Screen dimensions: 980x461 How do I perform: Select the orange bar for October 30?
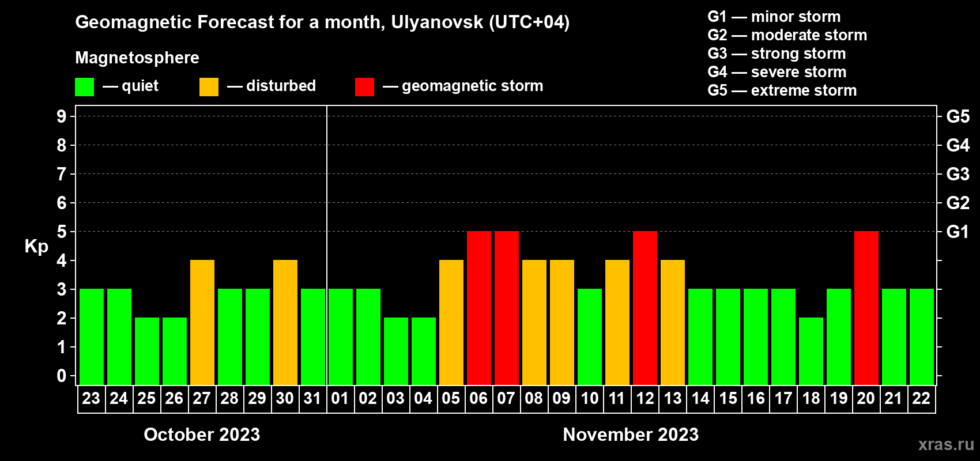(x=285, y=322)
